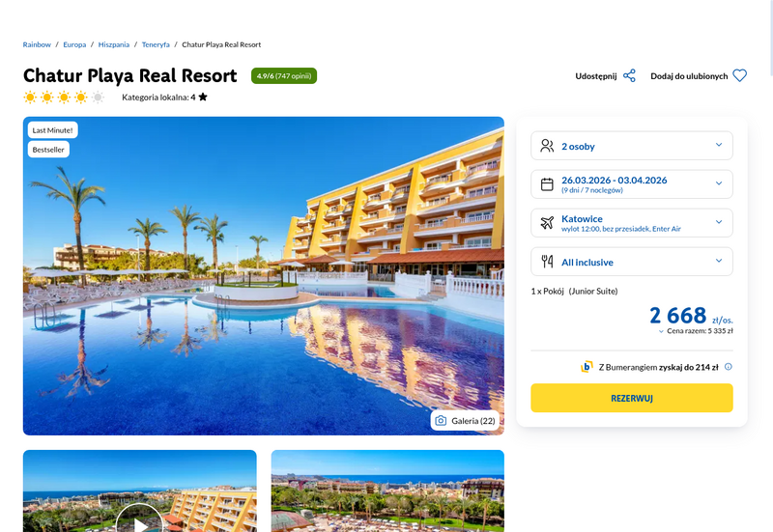This screenshot has width=773, height=532.
Task: Open the aerial resort view thumbnail
Action: (387, 490)
